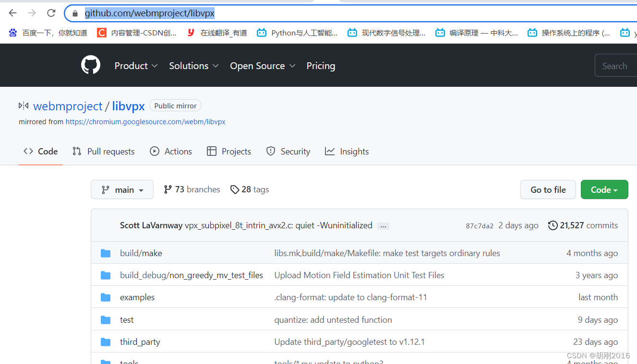Click the non_greedy_mv_test_files folder icon
The height and width of the screenshot is (364, 637).
tap(106, 275)
